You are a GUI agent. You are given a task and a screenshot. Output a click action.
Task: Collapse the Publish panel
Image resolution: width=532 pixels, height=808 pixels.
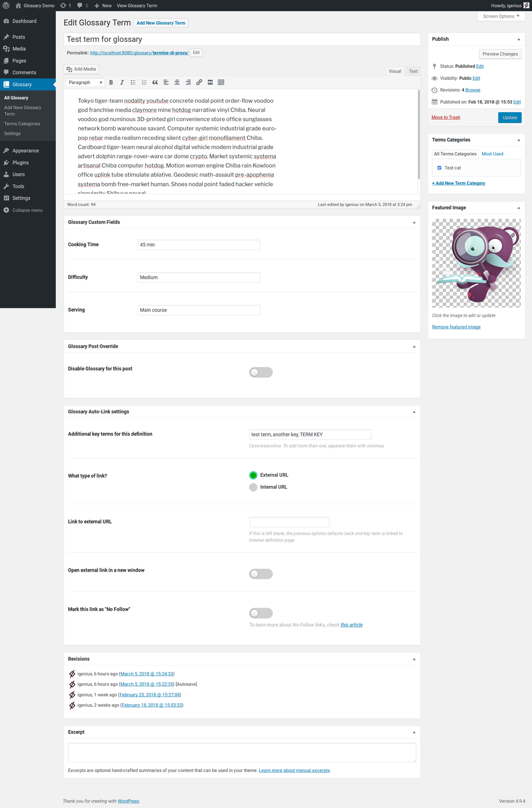[518, 39]
